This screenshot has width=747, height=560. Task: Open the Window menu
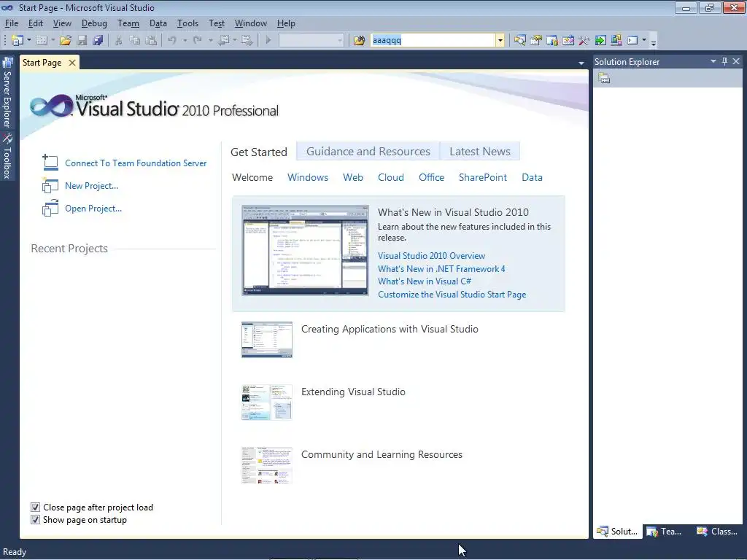pos(251,23)
